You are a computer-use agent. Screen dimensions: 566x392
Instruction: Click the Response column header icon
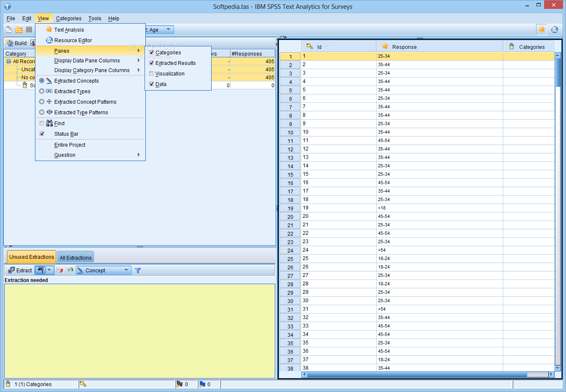pyautogui.click(x=385, y=46)
